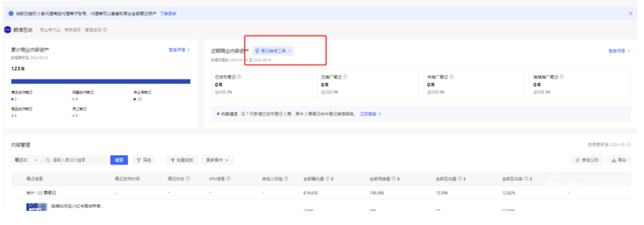Open the 笔记ID search type dropdown

[x=26, y=160]
